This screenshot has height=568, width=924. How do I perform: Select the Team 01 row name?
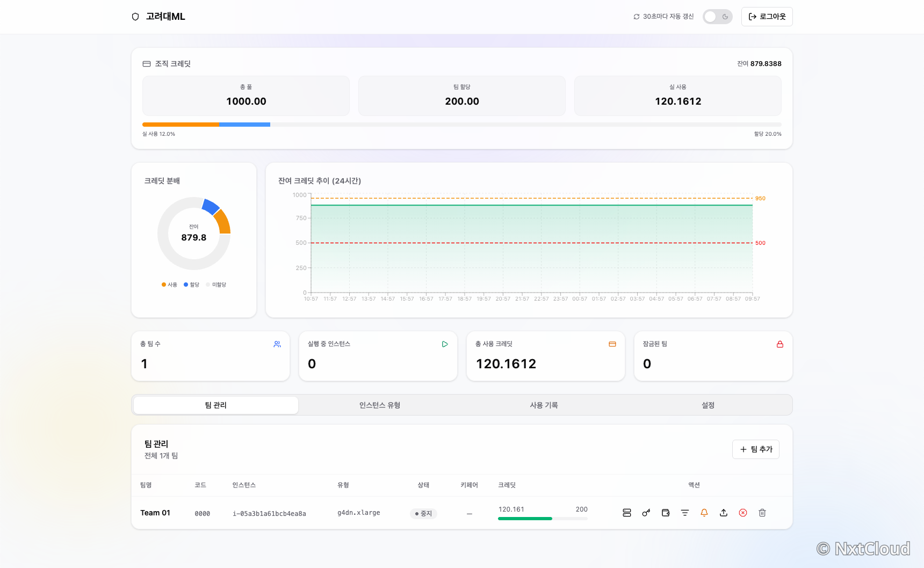[155, 513]
